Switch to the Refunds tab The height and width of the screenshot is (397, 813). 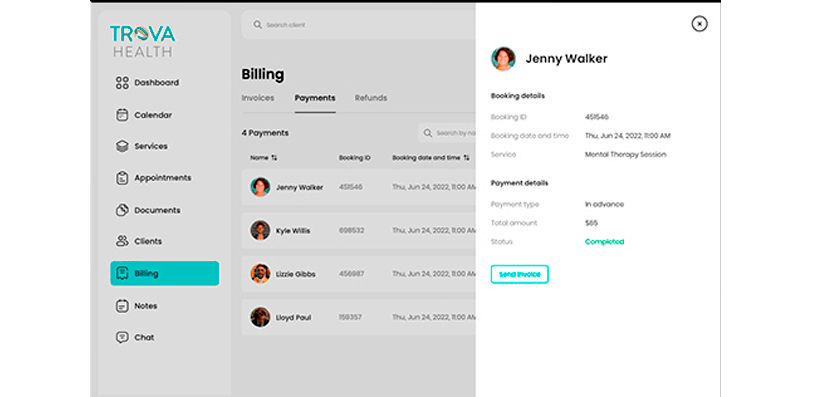(x=371, y=98)
